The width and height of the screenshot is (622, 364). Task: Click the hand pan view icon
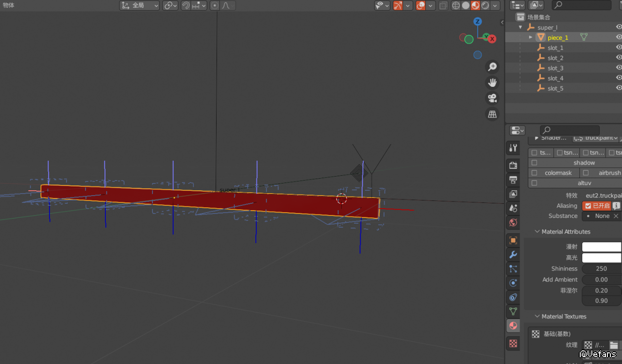point(492,83)
